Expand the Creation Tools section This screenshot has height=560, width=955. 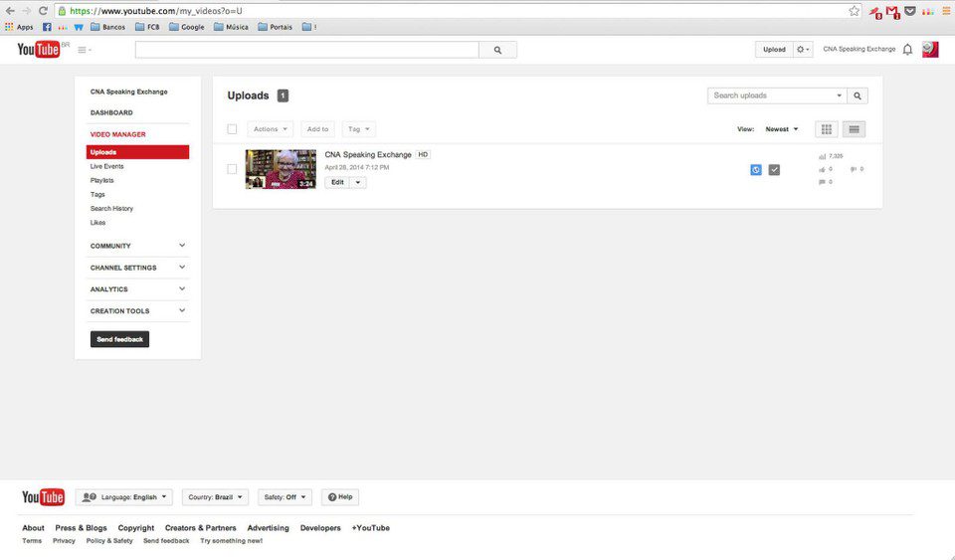(137, 311)
